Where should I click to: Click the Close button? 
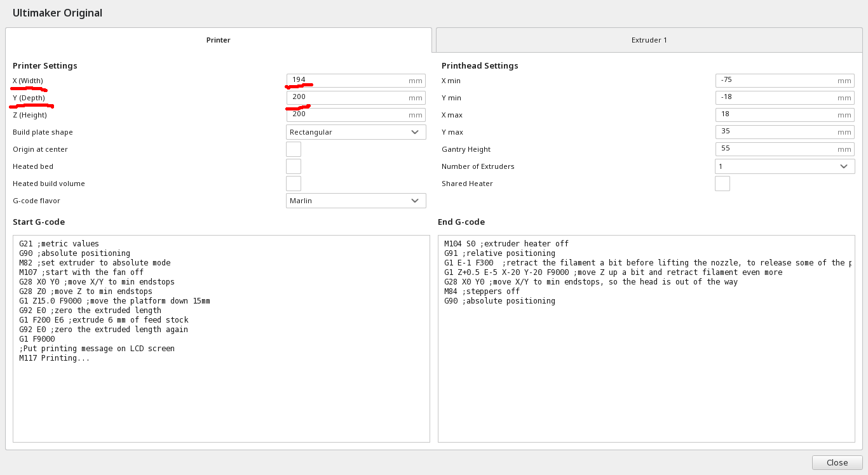[x=837, y=462]
